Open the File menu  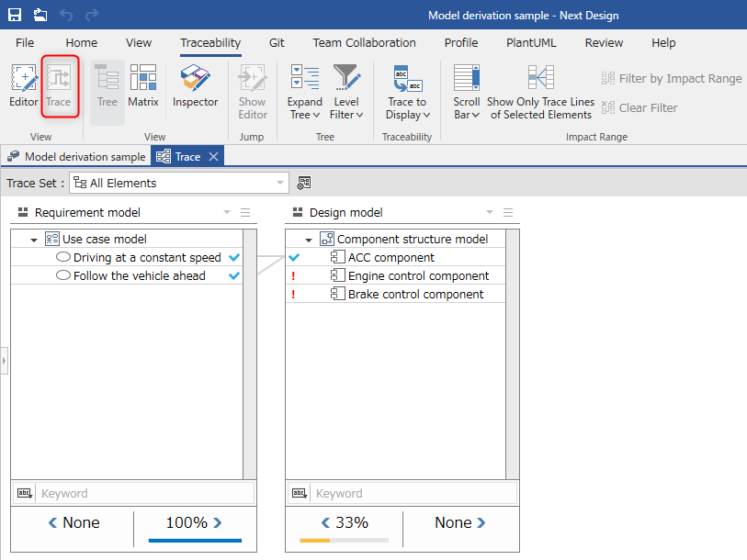coord(25,43)
